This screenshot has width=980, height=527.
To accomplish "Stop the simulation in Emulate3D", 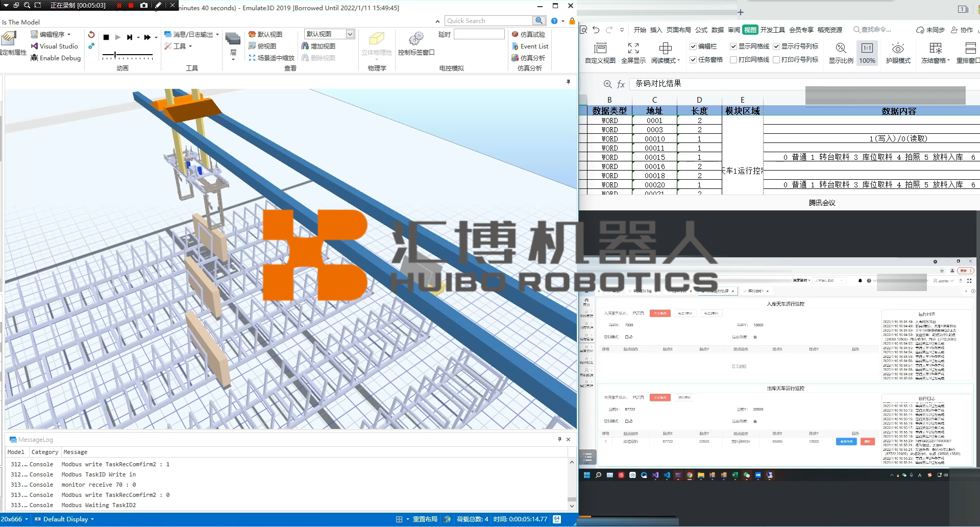I will pyautogui.click(x=106, y=37).
